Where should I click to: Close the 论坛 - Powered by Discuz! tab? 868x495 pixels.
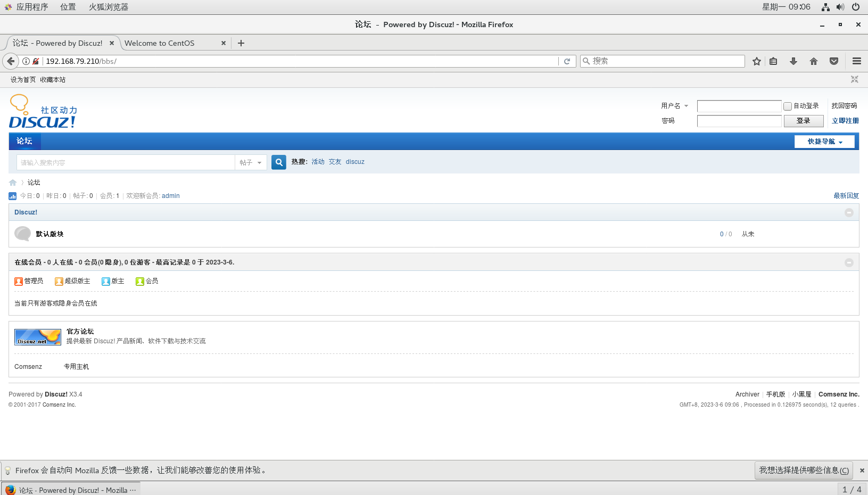[112, 43]
